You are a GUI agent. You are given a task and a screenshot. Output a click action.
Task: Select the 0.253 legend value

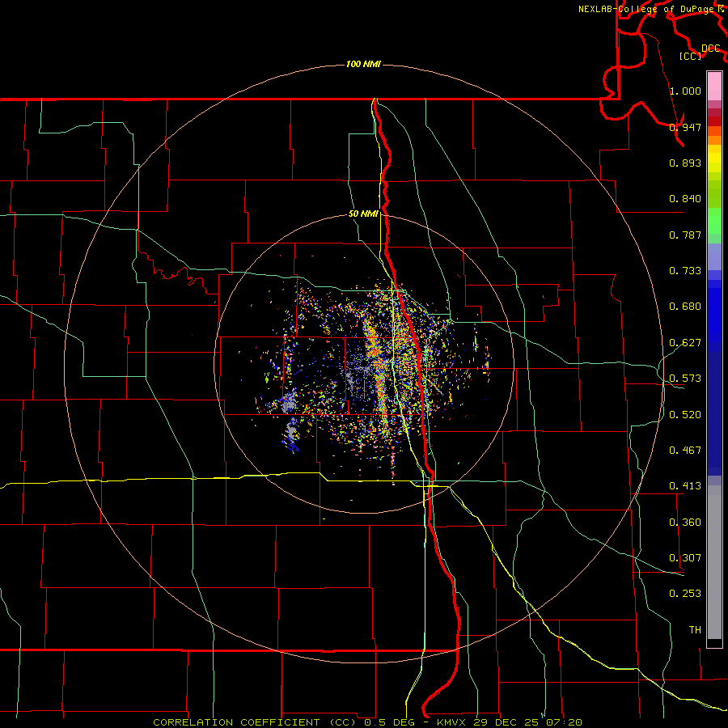(x=685, y=594)
